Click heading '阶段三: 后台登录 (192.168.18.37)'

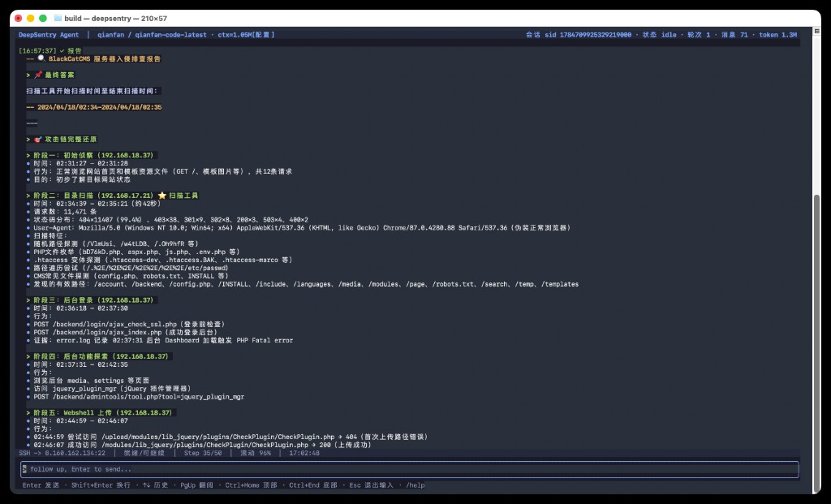93,300
